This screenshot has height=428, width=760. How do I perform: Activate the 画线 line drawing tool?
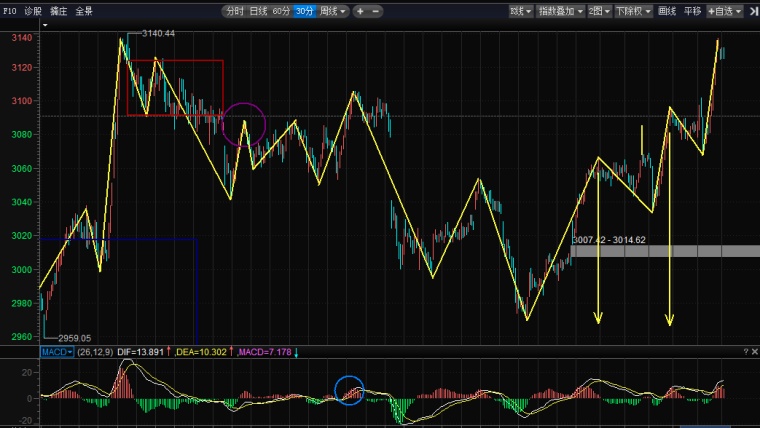pyautogui.click(x=667, y=11)
